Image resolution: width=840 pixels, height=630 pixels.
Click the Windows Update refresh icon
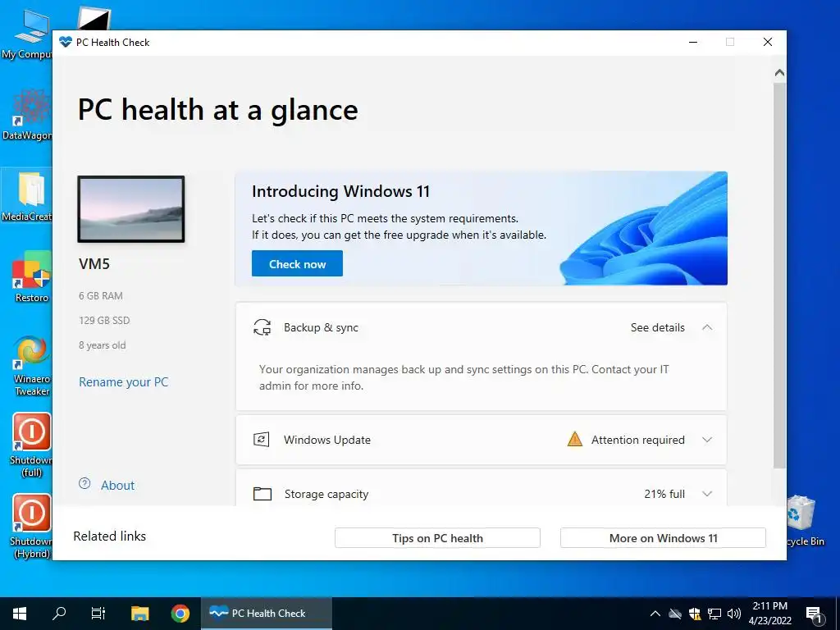262,440
